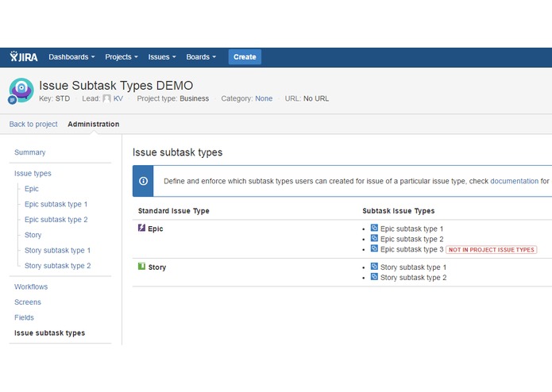This screenshot has width=552, height=392.
Task: Click the URL No URL text
Action: tap(307, 98)
